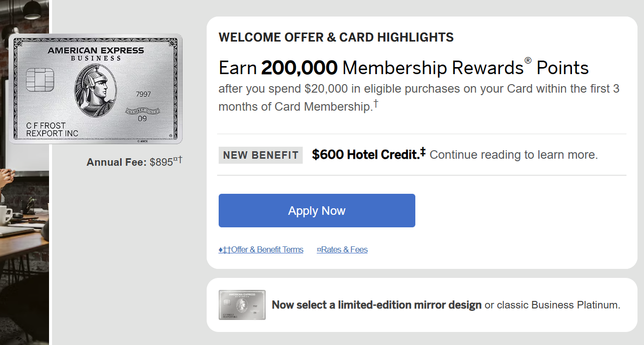Open the Offer & Benefit Terms link
The height and width of the screenshot is (345, 644).
pyautogui.click(x=261, y=249)
